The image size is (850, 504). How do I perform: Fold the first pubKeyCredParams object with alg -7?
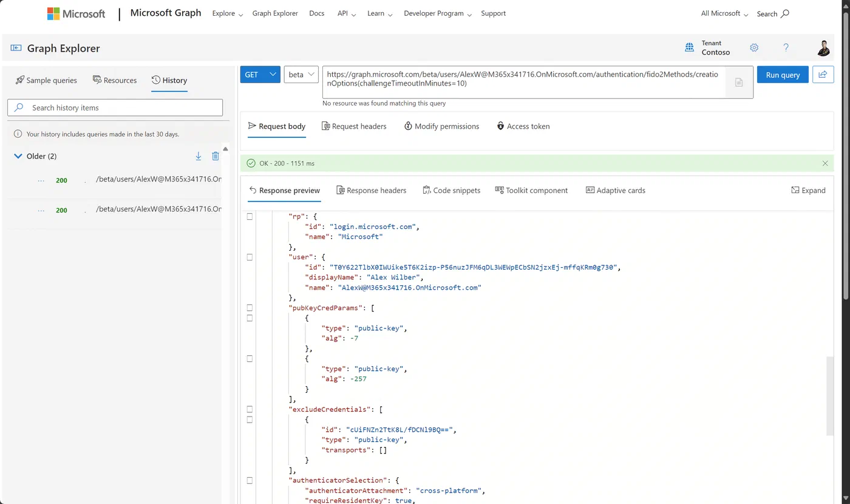coord(250,318)
